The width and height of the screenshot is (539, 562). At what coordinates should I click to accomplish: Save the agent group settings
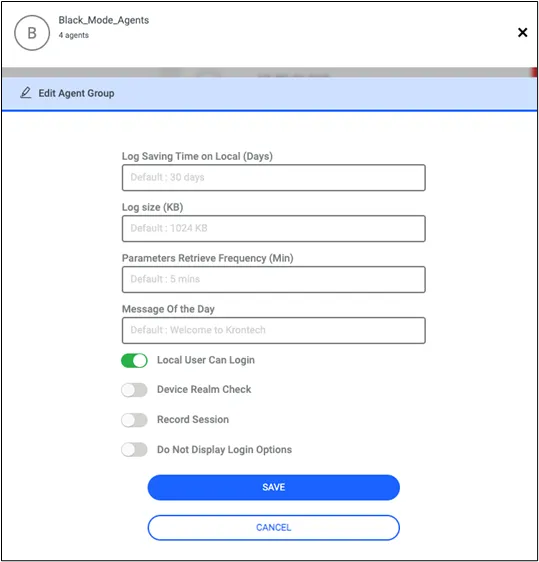273,487
